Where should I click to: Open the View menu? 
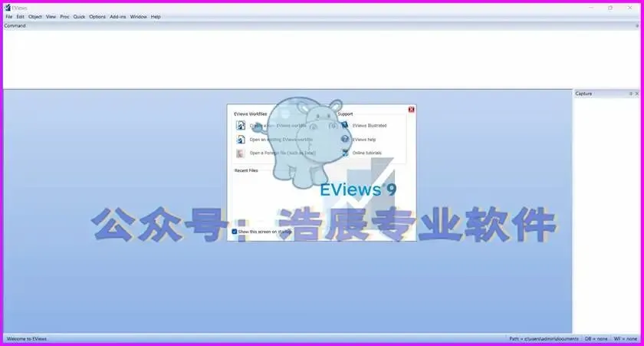(x=51, y=17)
